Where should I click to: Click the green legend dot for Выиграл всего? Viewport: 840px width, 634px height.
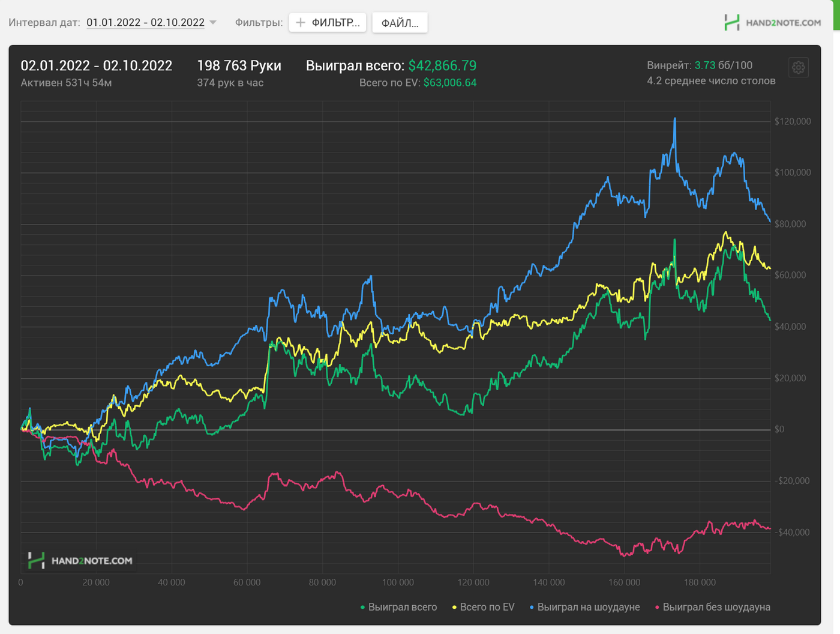(362, 608)
